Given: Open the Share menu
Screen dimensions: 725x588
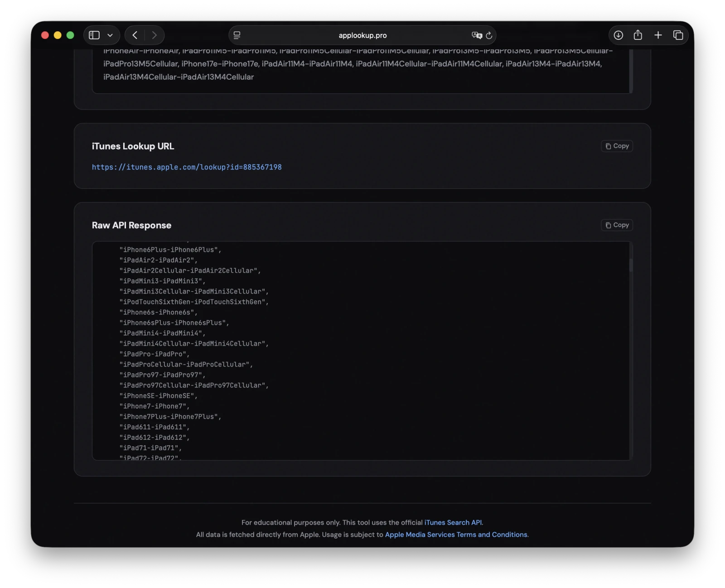Looking at the screenshot, I should point(638,35).
